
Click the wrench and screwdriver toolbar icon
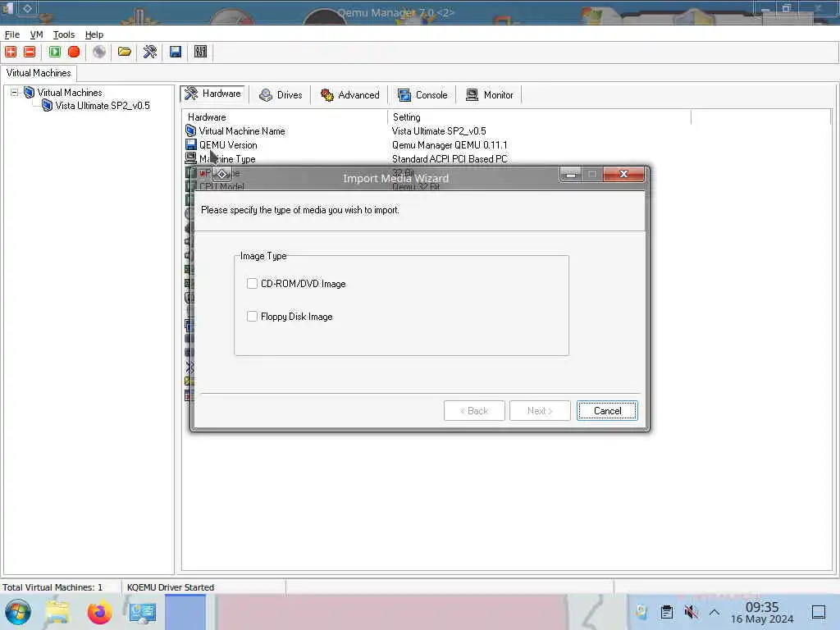(x=150, y=52)
